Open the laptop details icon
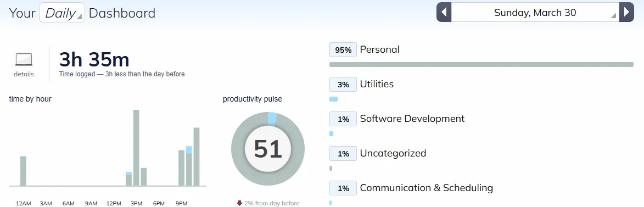The width and height of the screenshot is (644, 207). 24,60
